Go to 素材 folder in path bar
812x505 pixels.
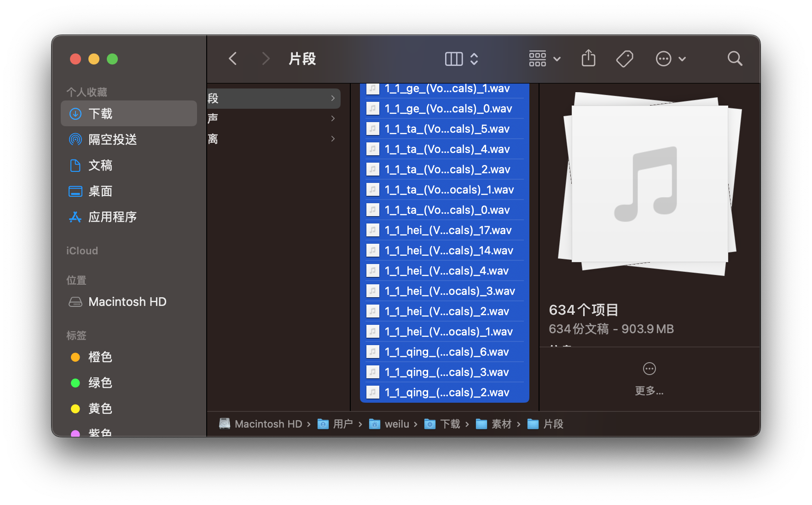[x=494, y=424]
